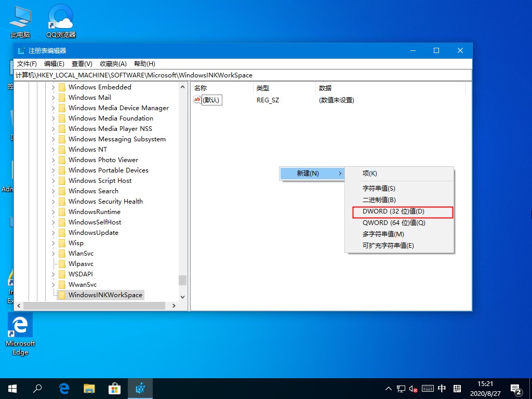Switch input language via the 中 indicator
Image resolution: width=532 pixels, height=399 pixels.
pyautogui.click(x=442, y=388)
